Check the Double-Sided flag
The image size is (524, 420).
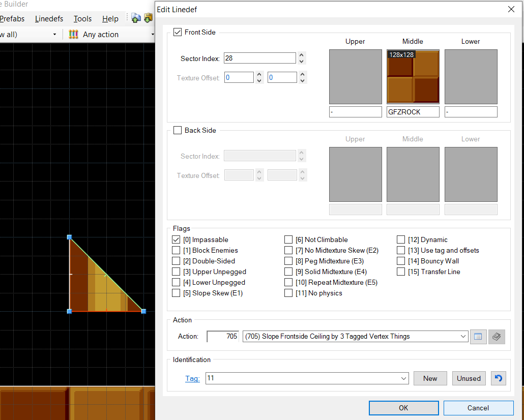[x=177, y=261]
